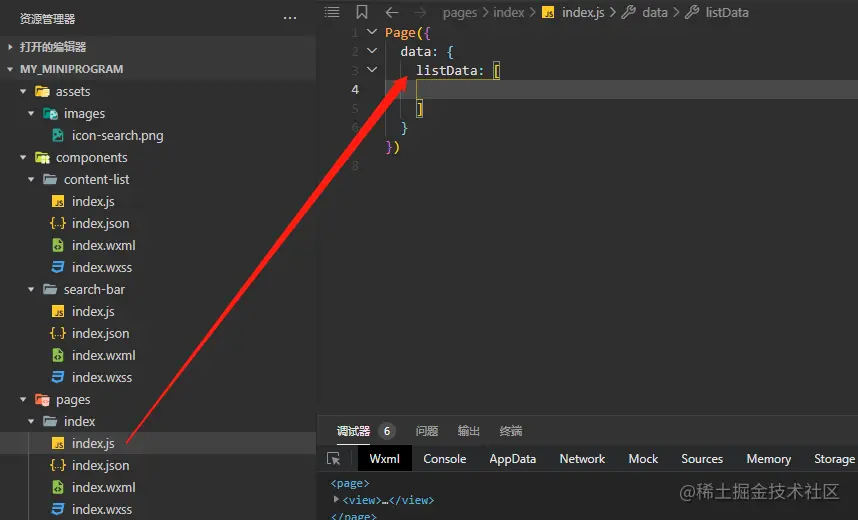The image size is (858, 520).
Task: Click the components folder icon
Action: [42, 158]
